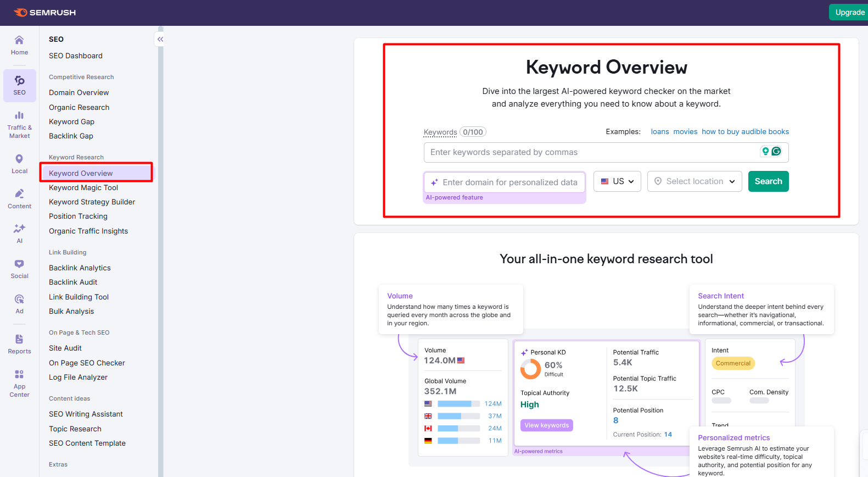Collapse the sidebar with double-chevron icon
Image resolution: width=868 pixels, height=477 pixels.
click(160, 39)
